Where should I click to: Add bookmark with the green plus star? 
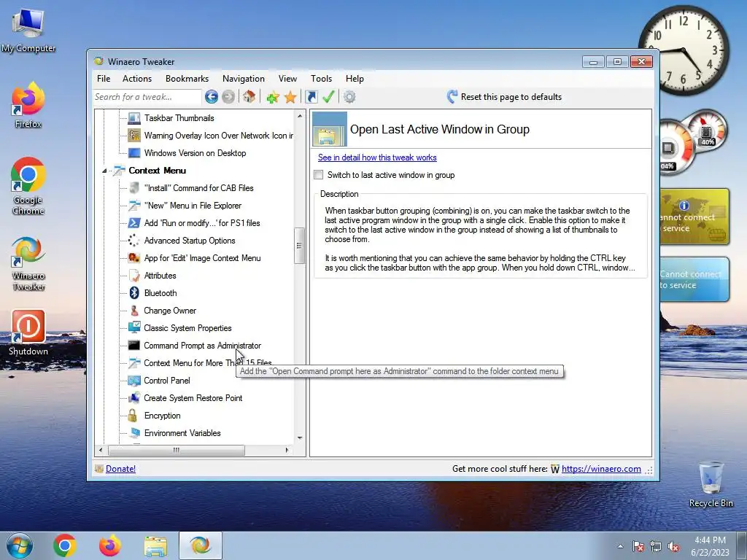273,97
